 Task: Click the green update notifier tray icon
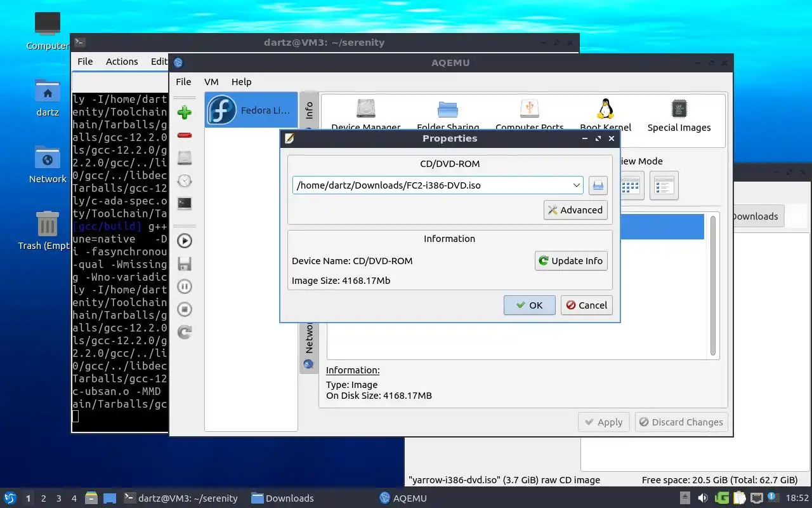click(722, 498)
